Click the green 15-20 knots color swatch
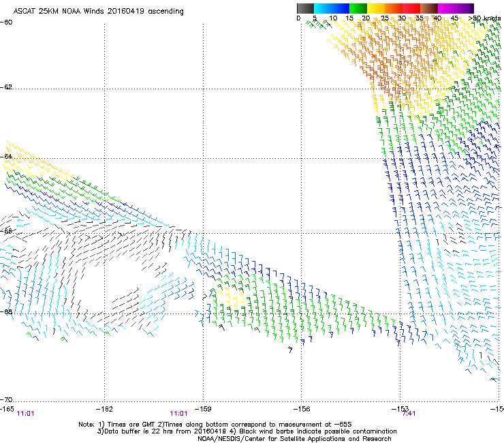This screenshot has width=504, height=443. 358,8
